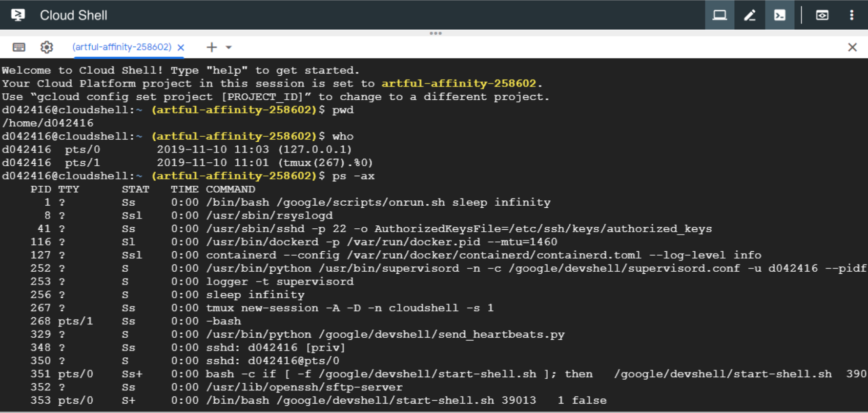Click the "/home/d042416" output line
The image size is (868, 413).
pyautogui.click(x=48, y=123)
